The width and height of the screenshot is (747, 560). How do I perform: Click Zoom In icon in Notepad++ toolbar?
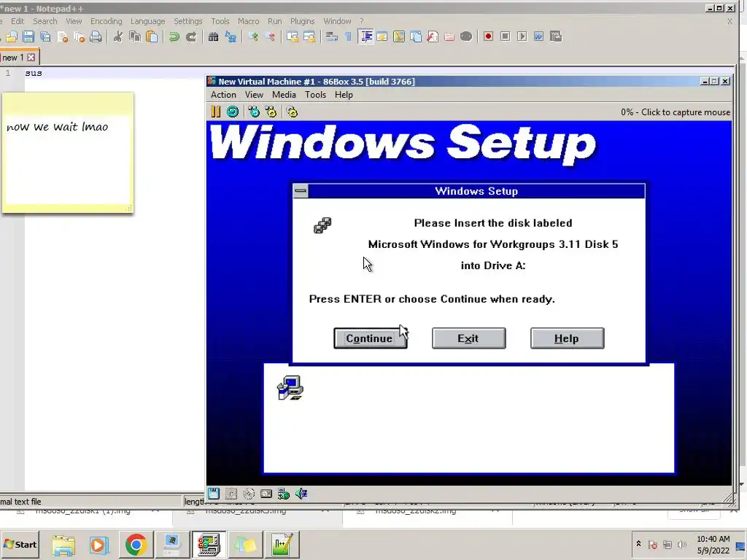[253, 36]
